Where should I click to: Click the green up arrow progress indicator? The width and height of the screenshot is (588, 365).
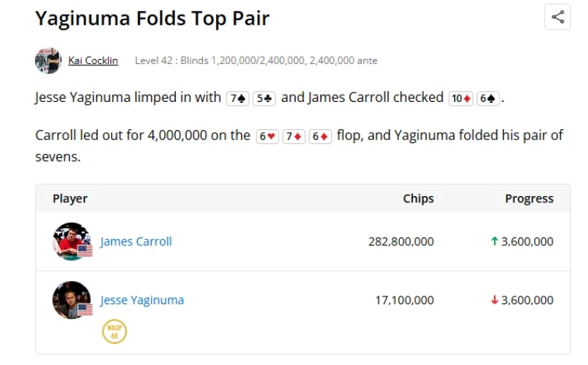[494, 241]
